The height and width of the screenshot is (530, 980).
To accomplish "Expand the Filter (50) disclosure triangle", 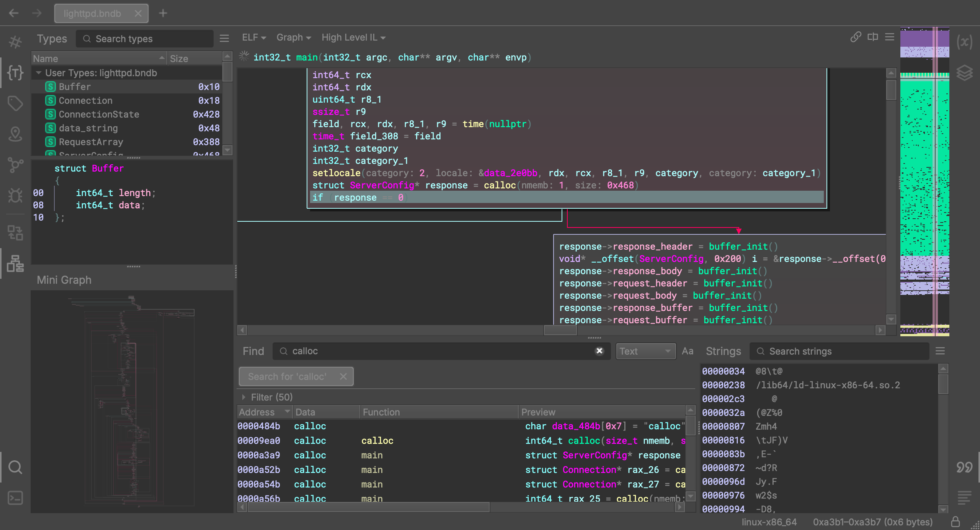I will [x=243, y=397].
